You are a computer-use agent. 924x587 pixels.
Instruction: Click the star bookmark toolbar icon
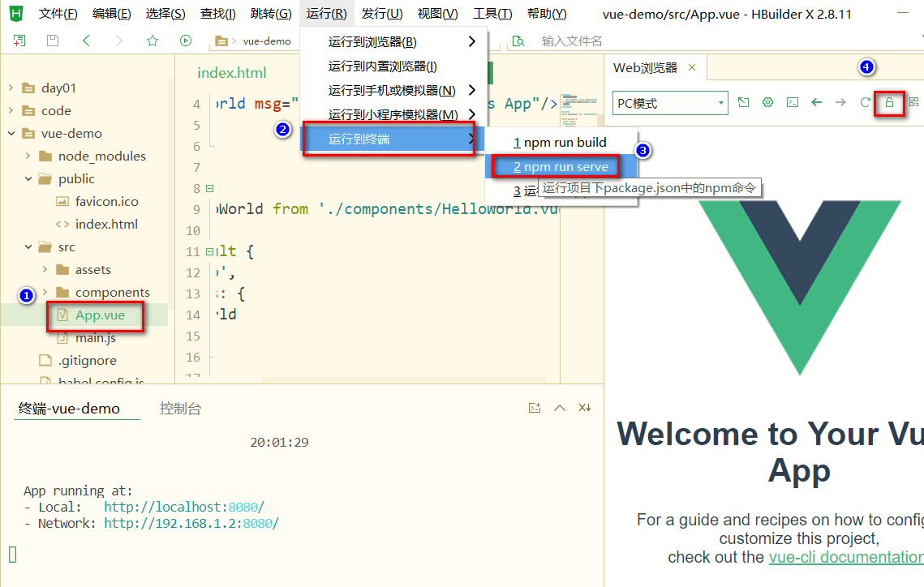(x=153, y=41)
